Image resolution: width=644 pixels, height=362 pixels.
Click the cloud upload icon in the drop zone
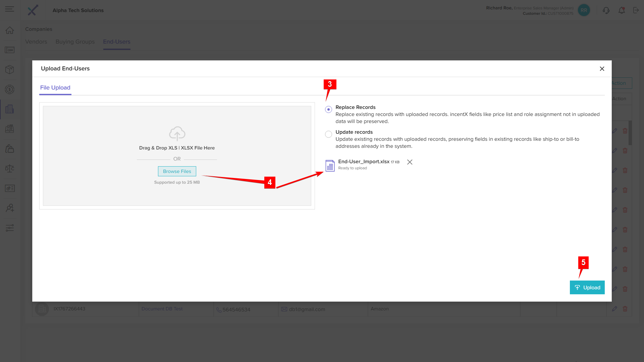[177, 133]
